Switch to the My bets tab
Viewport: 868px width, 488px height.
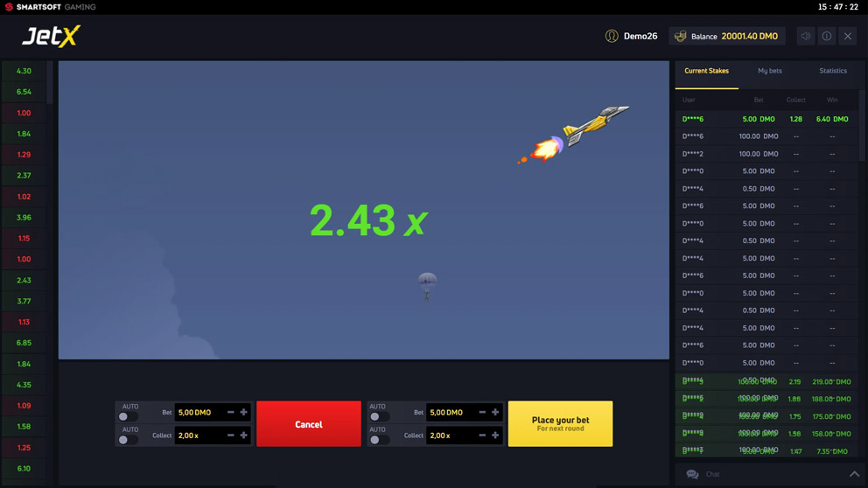click(770, 71)
